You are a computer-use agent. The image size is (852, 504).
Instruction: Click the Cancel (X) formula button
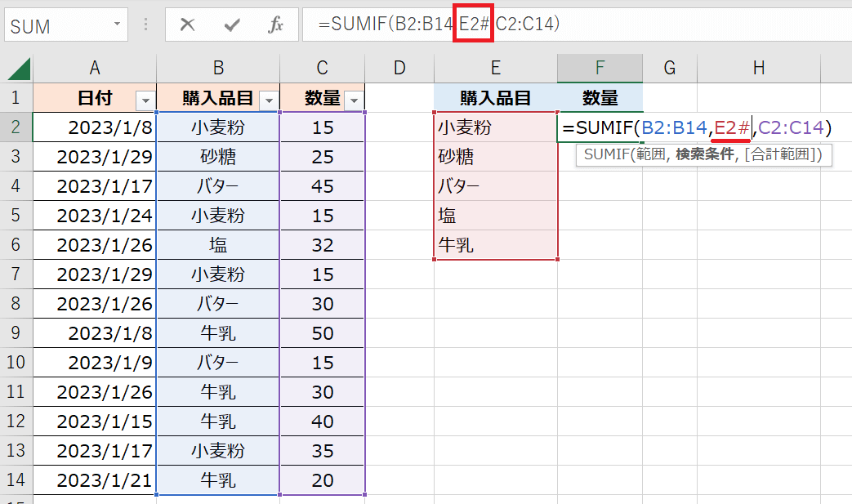187,25
